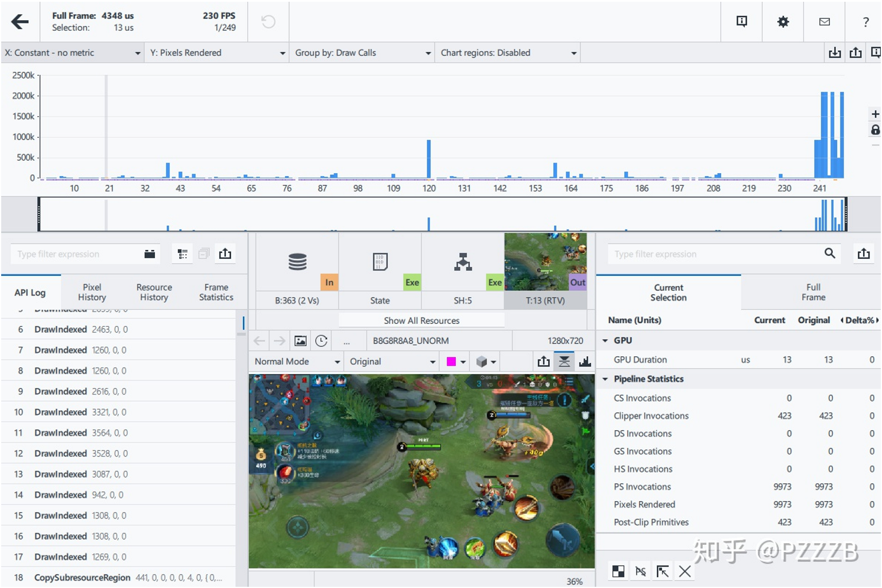This screenshot has height=588, width=882.
Task: Toggle the chart zoom lock icon
Action: pyautogui.click(x=875, y=130)
